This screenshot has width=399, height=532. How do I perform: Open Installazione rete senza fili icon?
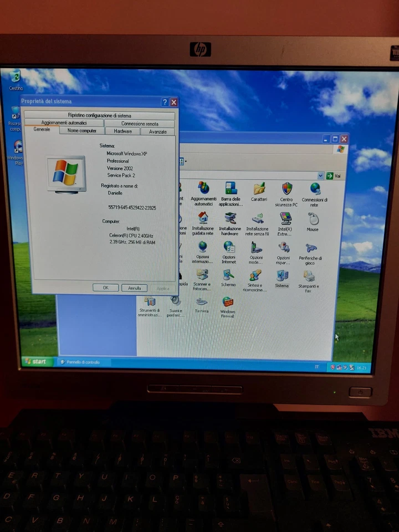(257, 224)
